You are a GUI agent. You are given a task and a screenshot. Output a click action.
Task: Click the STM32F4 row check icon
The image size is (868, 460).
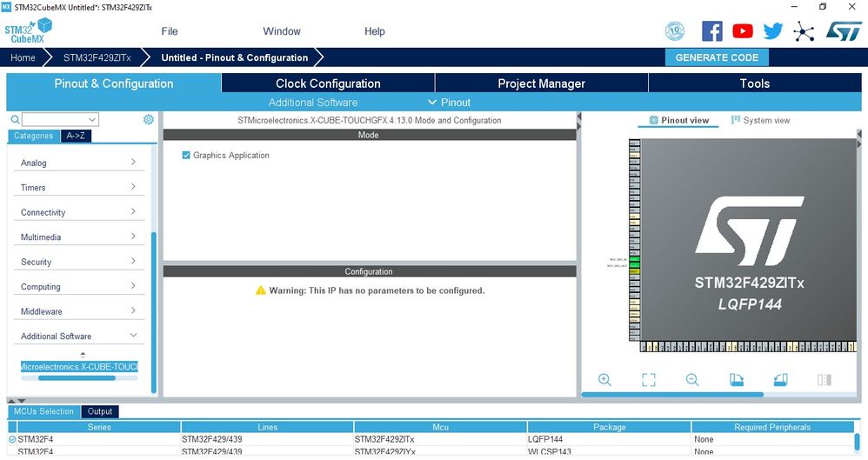pyautogui.click(x=12, y=439)
